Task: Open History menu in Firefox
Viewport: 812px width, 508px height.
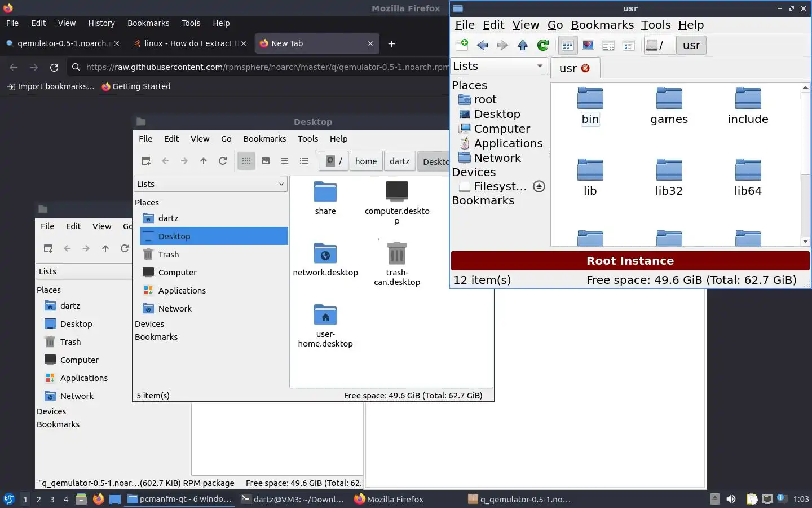Action: coord(101,23)
